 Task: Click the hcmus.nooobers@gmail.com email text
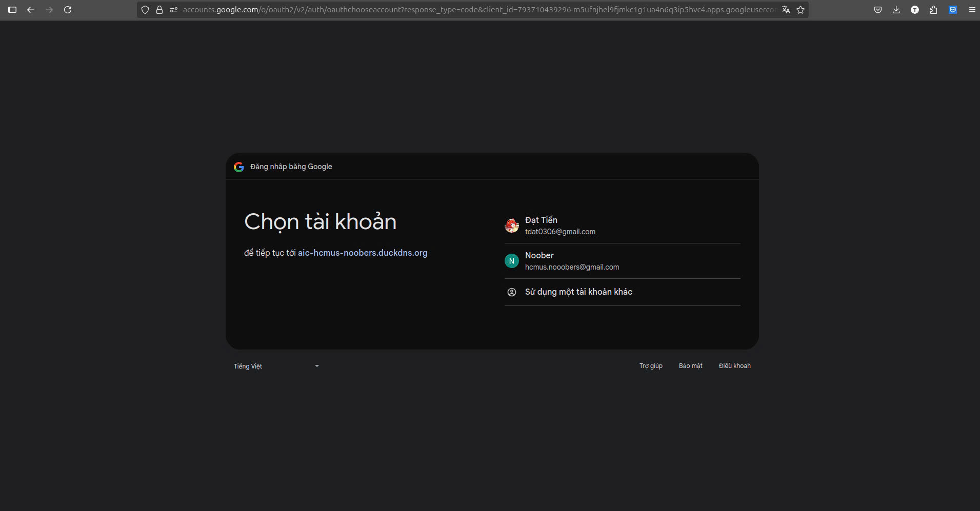[572, 267]
